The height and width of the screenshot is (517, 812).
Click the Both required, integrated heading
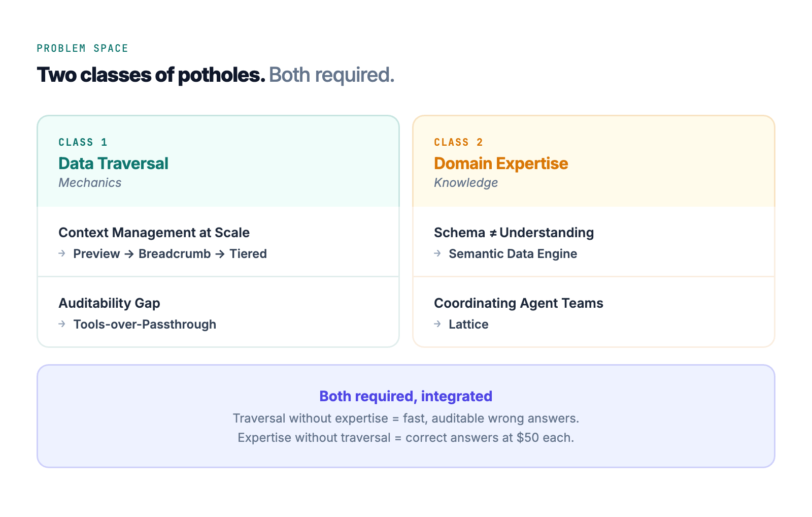[x=406, y=396]
